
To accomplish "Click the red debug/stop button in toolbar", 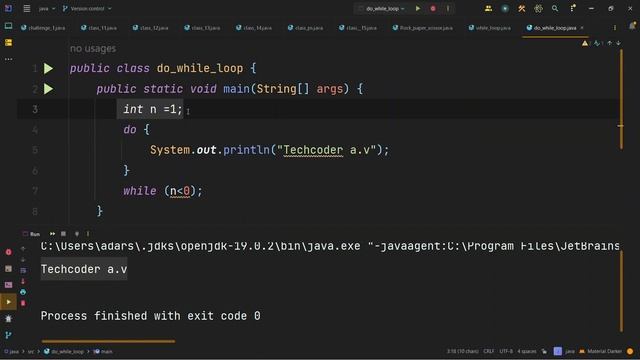I will pos(433,9).
